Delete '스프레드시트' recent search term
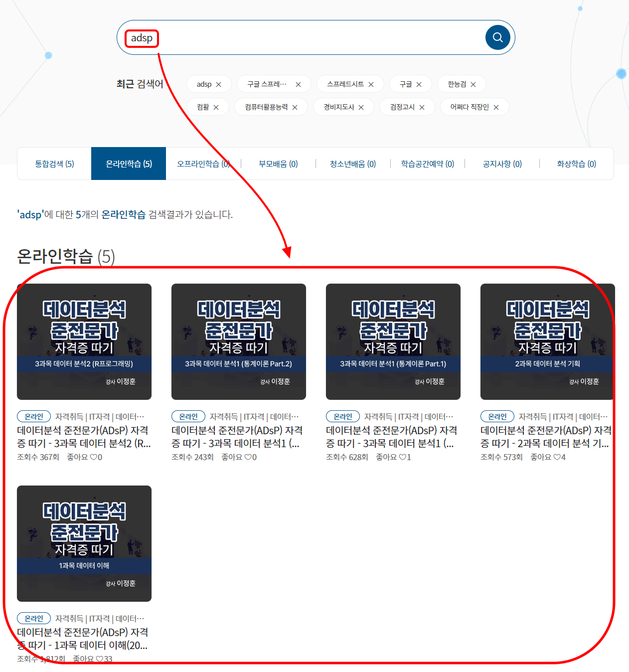 [x=371, y=84]
